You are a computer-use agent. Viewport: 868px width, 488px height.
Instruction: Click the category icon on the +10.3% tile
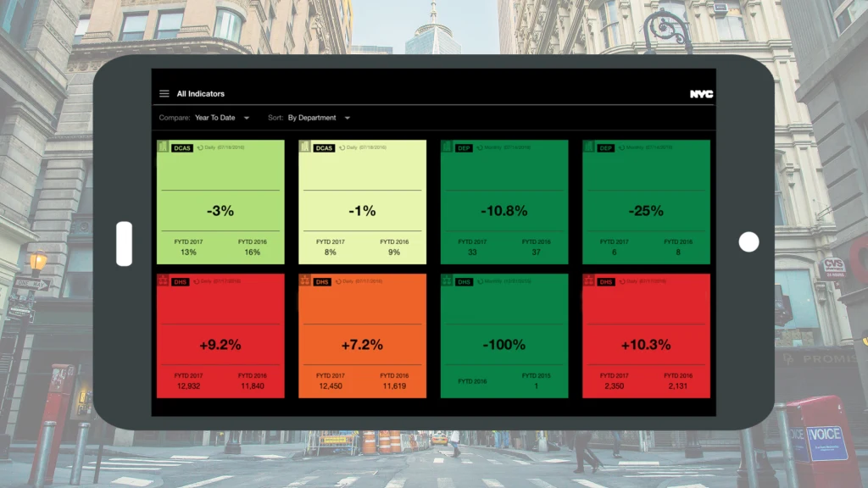point(588,281)
